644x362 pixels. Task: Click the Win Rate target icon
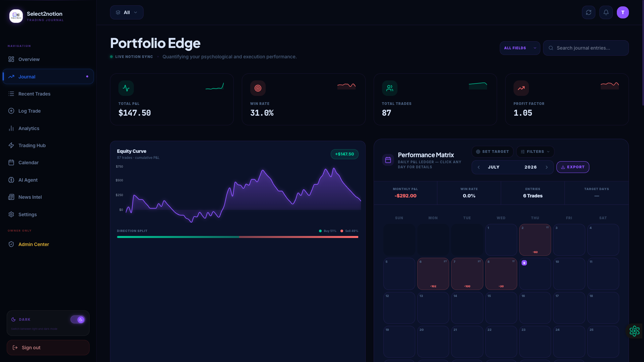click(258, 88)
